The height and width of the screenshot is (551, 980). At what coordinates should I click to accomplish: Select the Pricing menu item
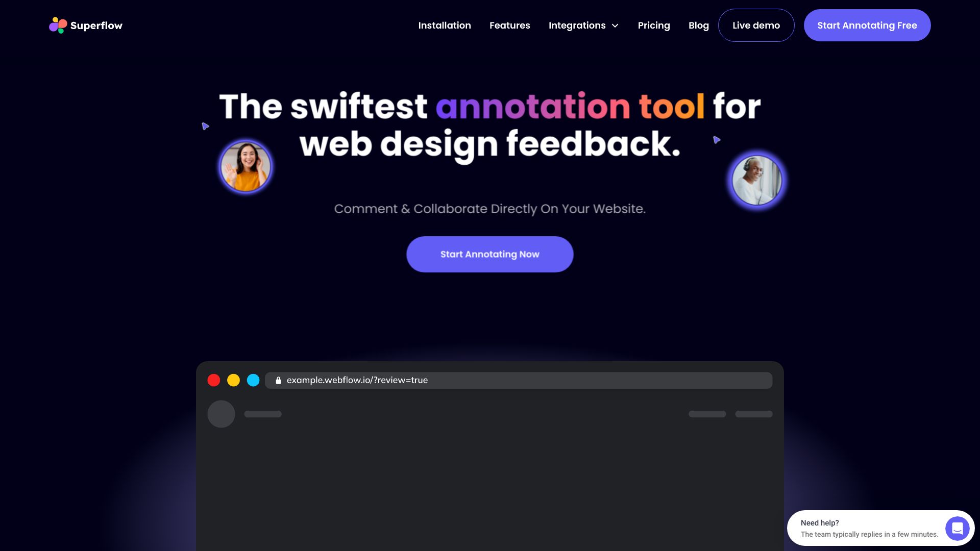(x=653, y=25)
